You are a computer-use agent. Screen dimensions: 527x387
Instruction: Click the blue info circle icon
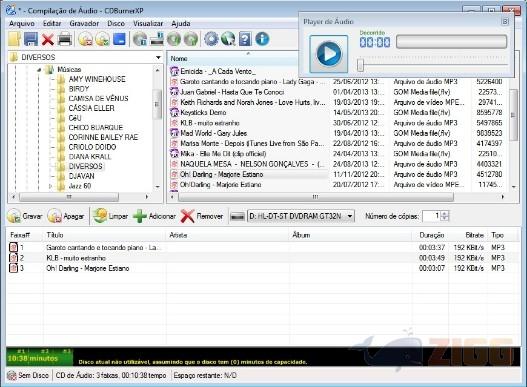click(x=262, y=39)
